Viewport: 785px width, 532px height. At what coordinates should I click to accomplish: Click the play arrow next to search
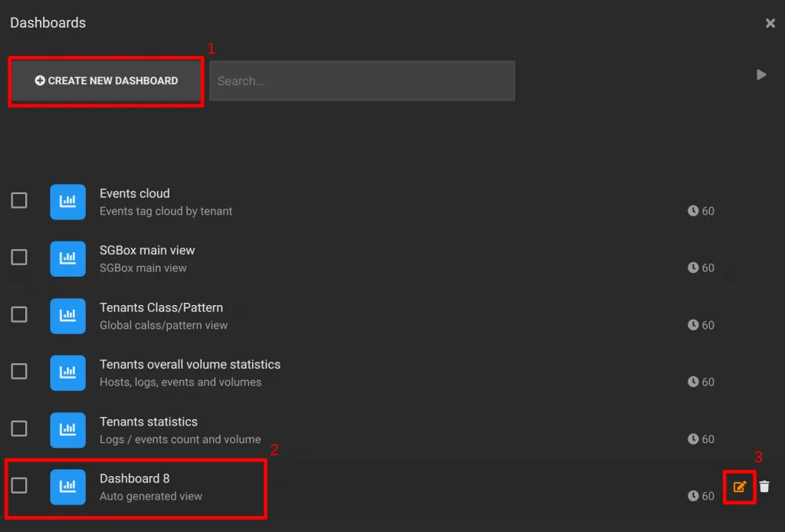click(761, 74)
